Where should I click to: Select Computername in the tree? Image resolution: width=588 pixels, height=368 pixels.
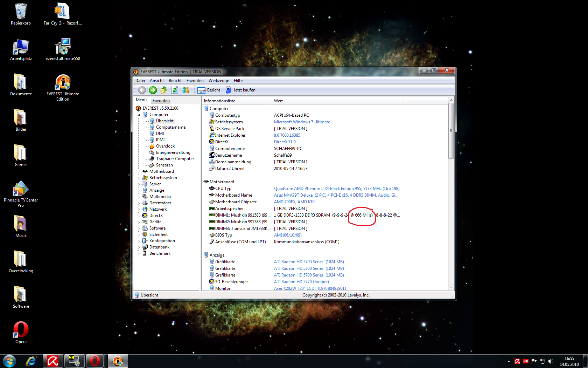(x=170, y=127)
